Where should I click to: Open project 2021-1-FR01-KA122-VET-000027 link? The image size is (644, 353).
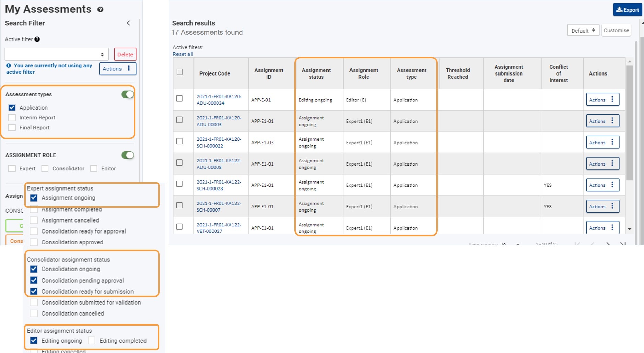click(219, 228)
